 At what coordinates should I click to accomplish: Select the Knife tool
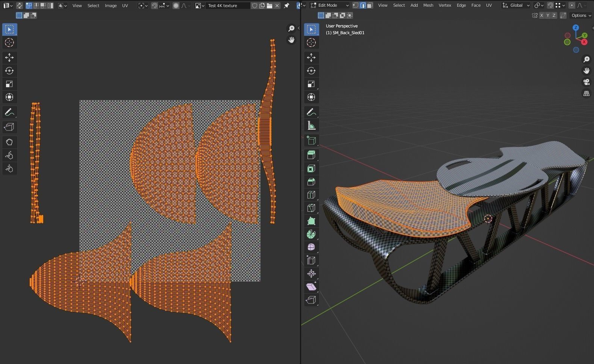[x=311, y=208]
